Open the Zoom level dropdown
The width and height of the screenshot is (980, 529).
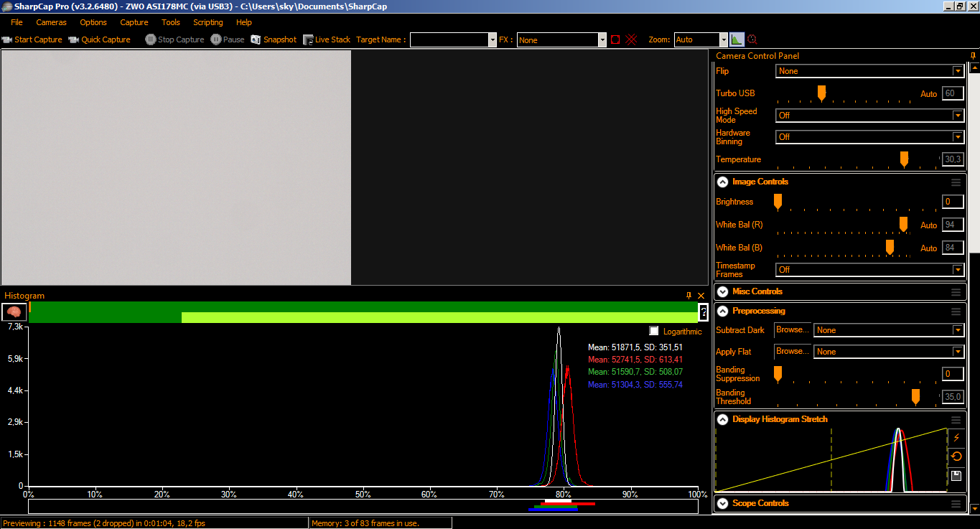(723, 40)
